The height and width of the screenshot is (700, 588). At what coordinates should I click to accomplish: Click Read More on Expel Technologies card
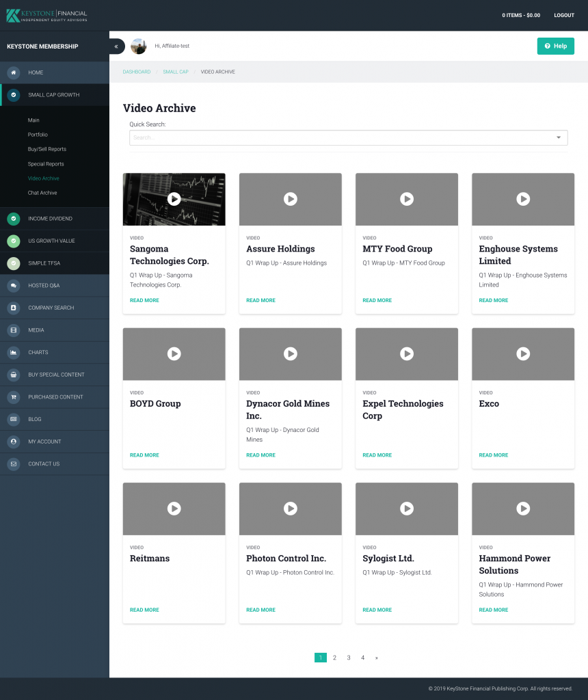(x=377, y=455)
